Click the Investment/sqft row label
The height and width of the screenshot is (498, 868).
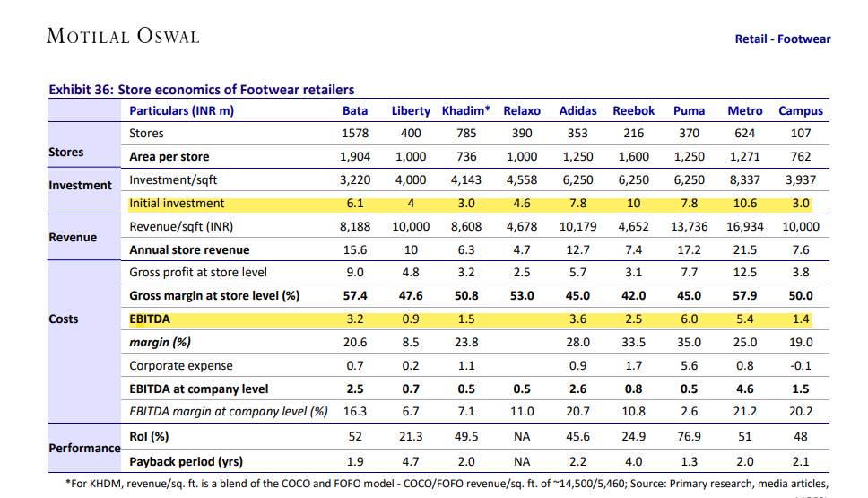tap(173, 180)
